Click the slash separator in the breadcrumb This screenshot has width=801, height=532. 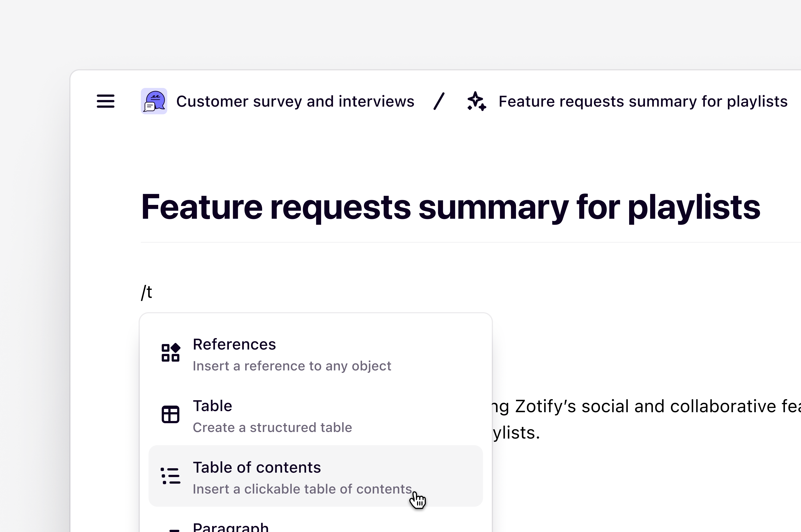439,101
